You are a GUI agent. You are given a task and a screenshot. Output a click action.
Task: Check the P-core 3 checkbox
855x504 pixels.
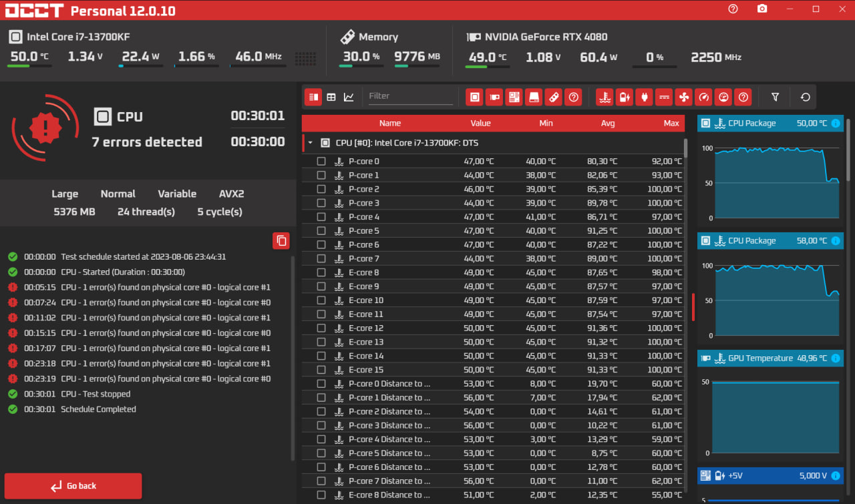[x=321, y=203]
